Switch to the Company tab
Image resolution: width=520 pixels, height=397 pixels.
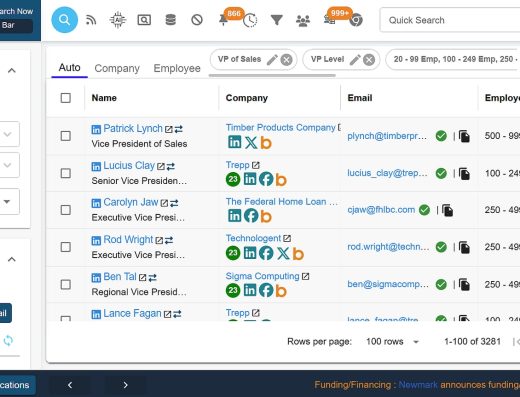point(117,68)
